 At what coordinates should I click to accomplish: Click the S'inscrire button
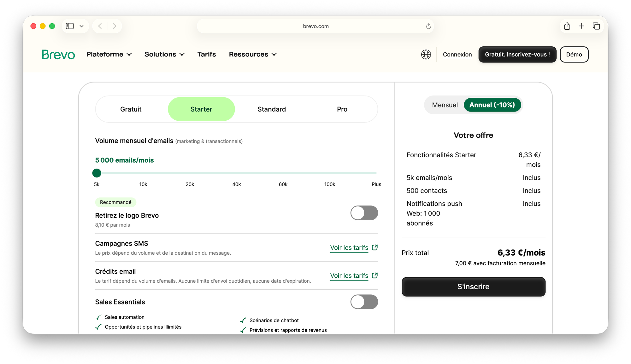coord(473,287)
